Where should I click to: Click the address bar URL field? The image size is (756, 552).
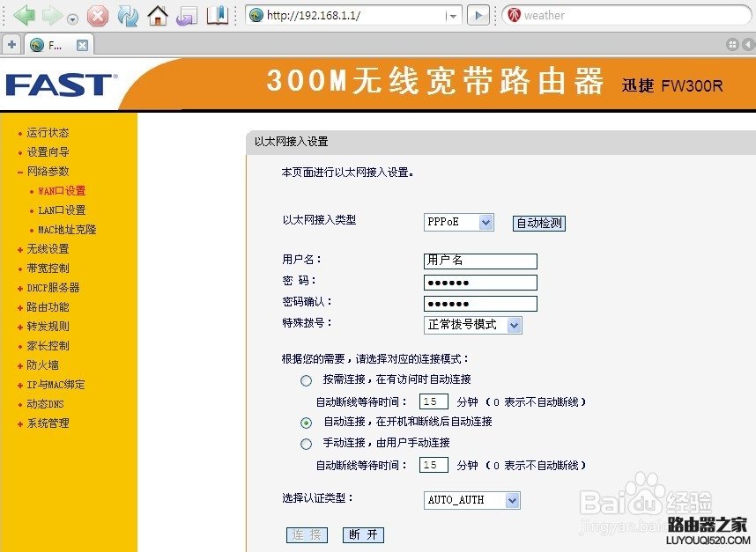tap(354, 16)
